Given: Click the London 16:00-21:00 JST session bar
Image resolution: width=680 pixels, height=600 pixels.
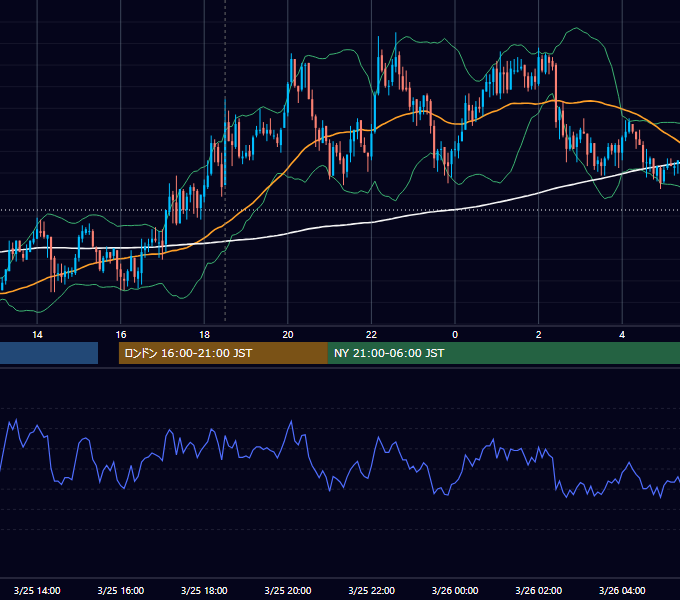Looking at the screenshot, I should click(x=223, y=353).
